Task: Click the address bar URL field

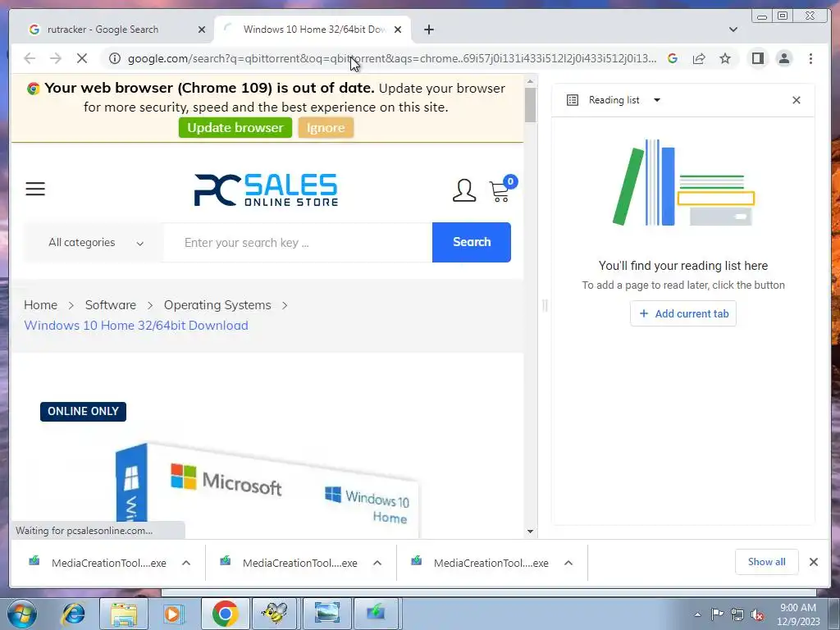Action: pos(391,58)
